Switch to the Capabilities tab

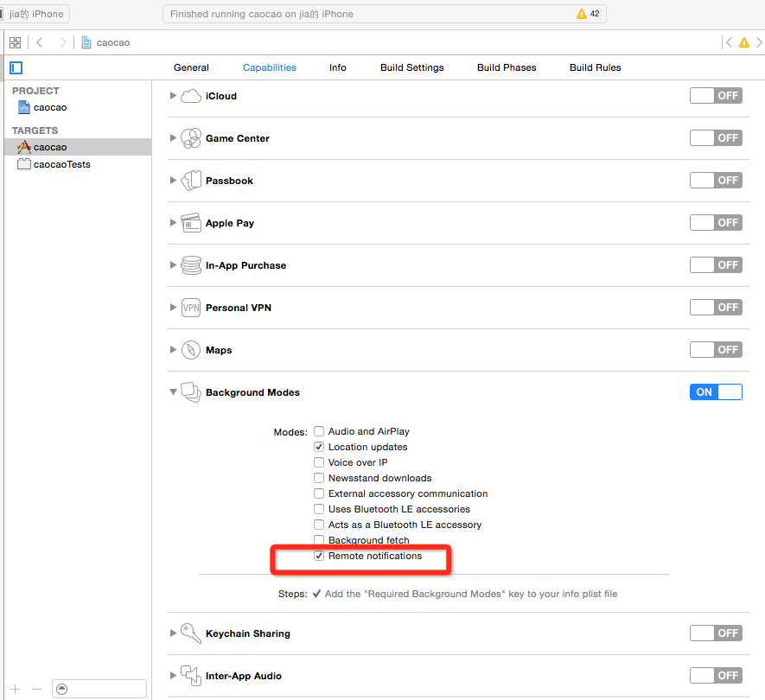point(270,67)
